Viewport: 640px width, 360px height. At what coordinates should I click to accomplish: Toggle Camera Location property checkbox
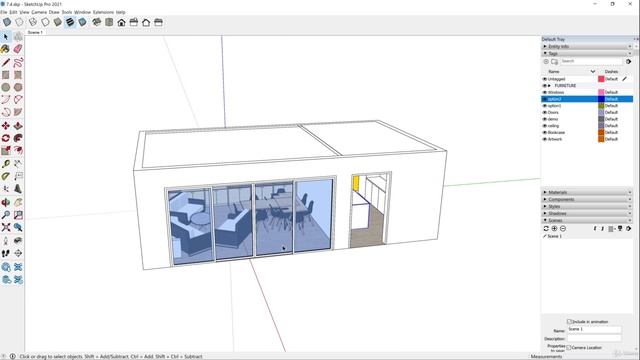click(569, 347)
